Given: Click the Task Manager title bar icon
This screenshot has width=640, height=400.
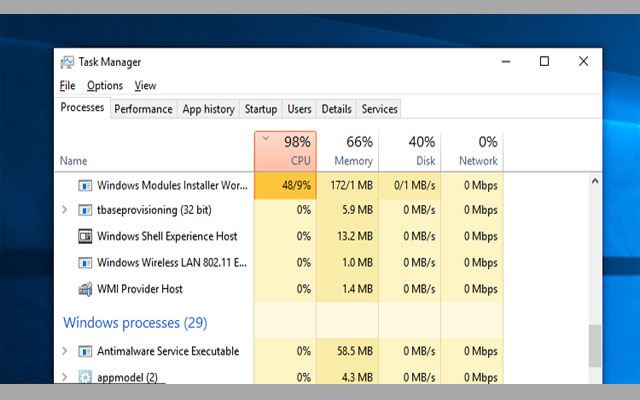Looking at the screenshot, I should click(67, 61).
